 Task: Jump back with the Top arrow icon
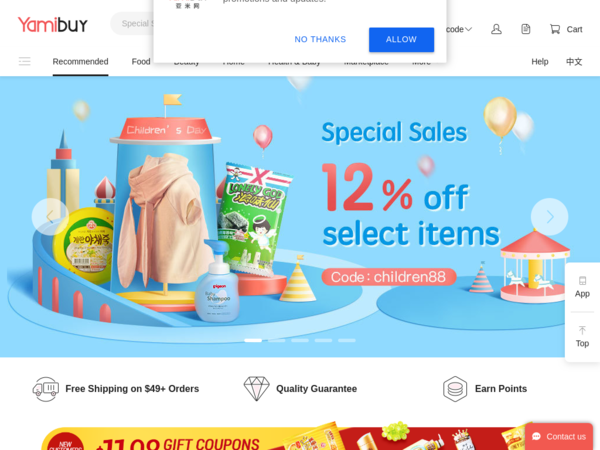582,330
